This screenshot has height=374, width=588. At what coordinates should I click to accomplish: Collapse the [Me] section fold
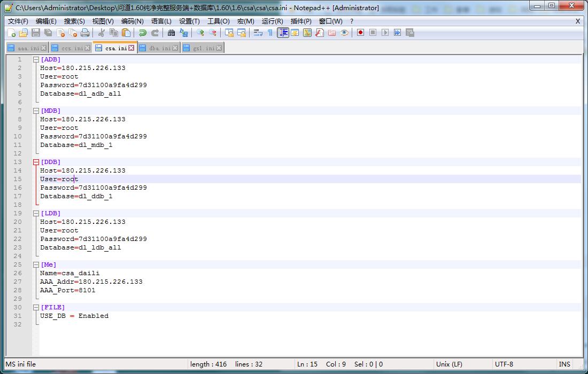36,265
